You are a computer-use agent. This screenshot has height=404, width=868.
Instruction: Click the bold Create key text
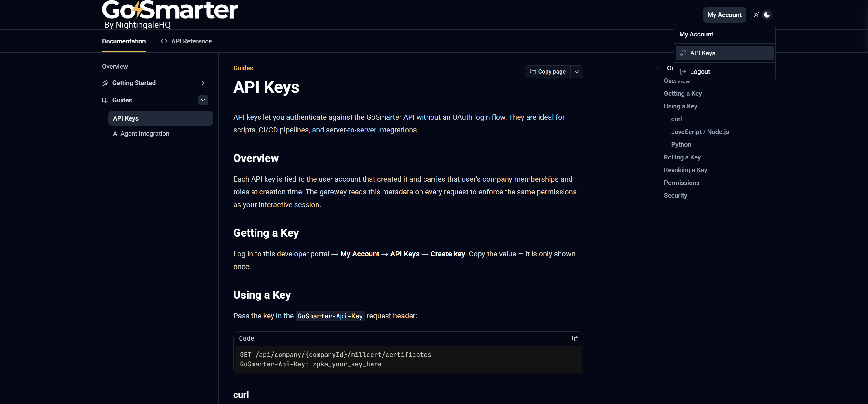[x=448, y=254]
